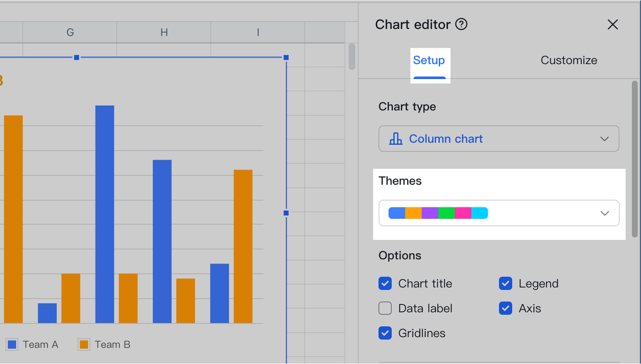Click the Chart editor help icon
This screenshot has height=364, width=641.
tap(461, 24)
